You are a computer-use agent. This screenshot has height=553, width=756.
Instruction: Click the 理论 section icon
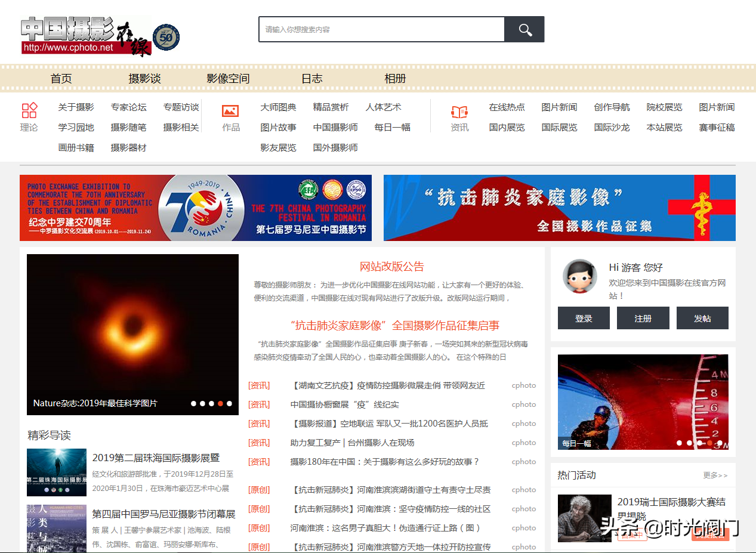pos(29,110)
